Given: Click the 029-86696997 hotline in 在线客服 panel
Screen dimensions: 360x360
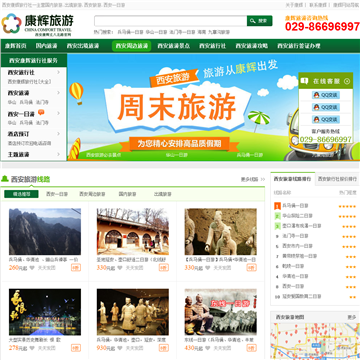Looking at the screenshot, I should (326, 139).
